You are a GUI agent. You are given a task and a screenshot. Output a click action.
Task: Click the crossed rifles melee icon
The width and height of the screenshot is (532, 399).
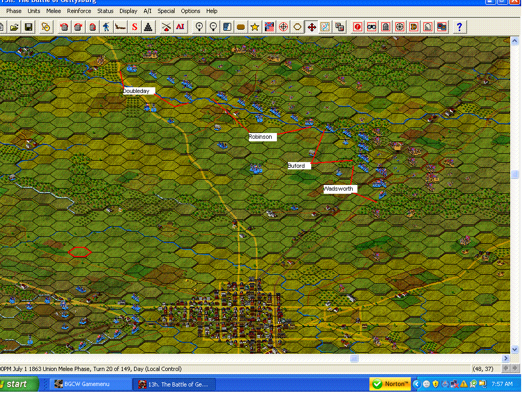coord(166,27)
